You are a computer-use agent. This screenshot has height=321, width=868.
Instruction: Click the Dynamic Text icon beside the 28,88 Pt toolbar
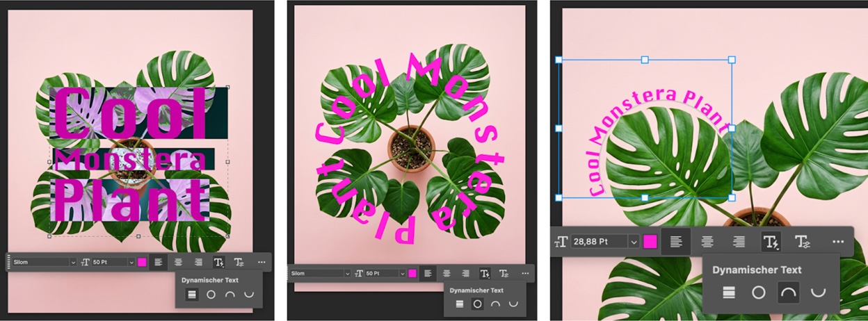[x=771, y=242]
